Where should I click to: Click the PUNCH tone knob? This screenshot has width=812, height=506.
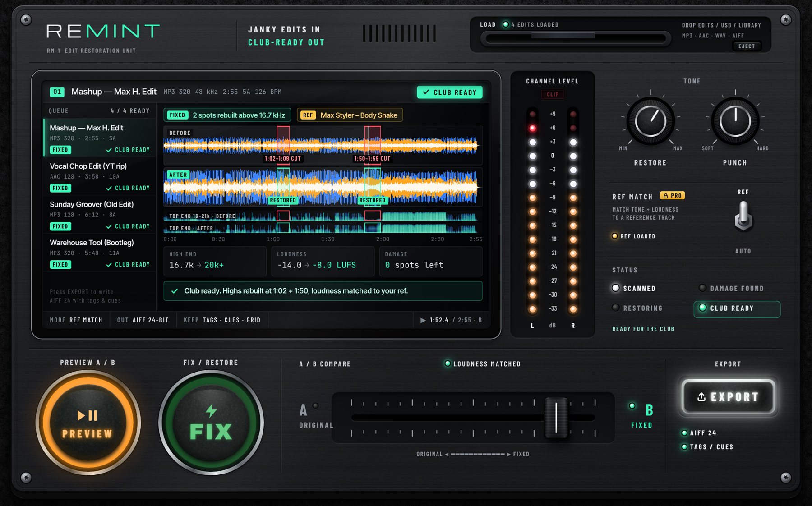[735, 121]
